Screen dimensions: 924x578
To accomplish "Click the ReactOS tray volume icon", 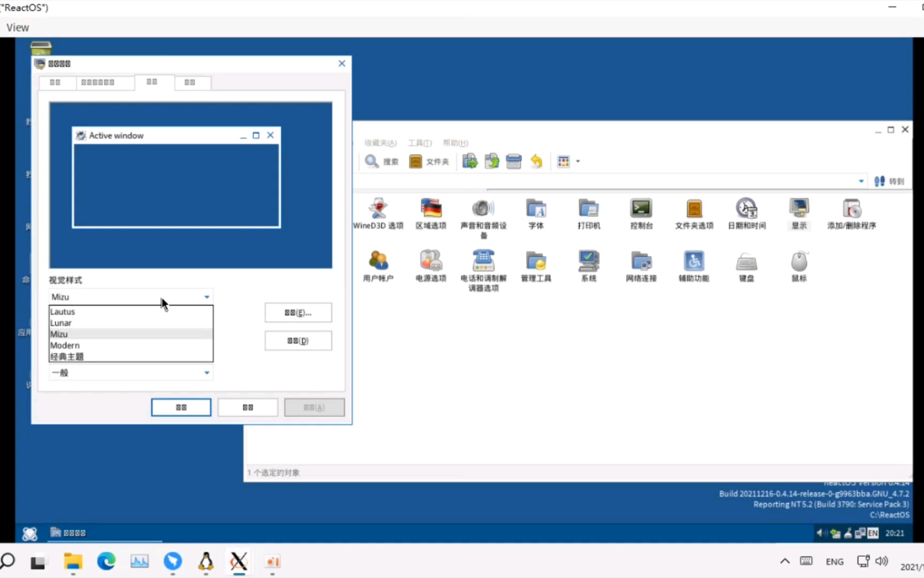I will click(x=821, y=533).
